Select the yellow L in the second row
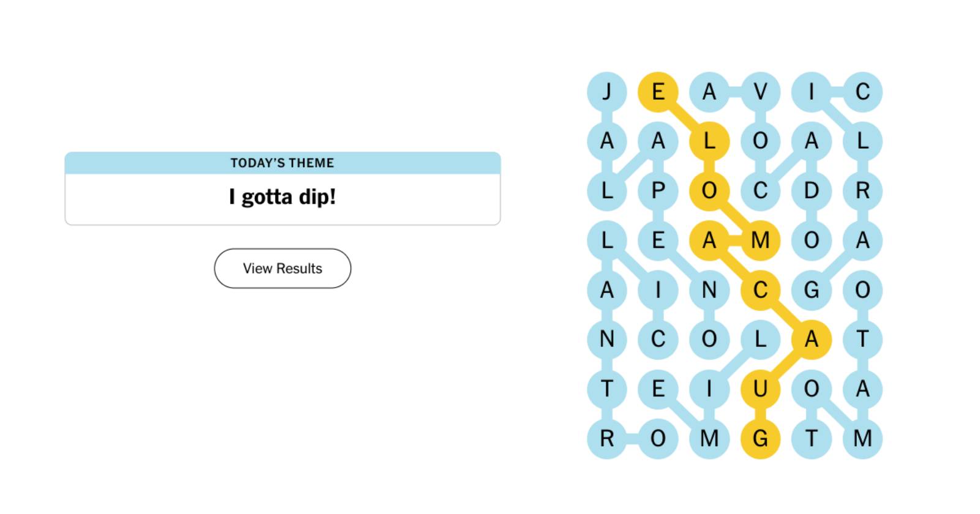The width and height of the screenshot is (980, 514). pos(710,142)
